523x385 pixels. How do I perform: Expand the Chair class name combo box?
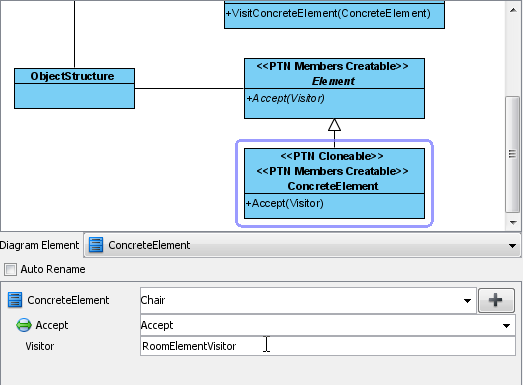pos(467,301)
